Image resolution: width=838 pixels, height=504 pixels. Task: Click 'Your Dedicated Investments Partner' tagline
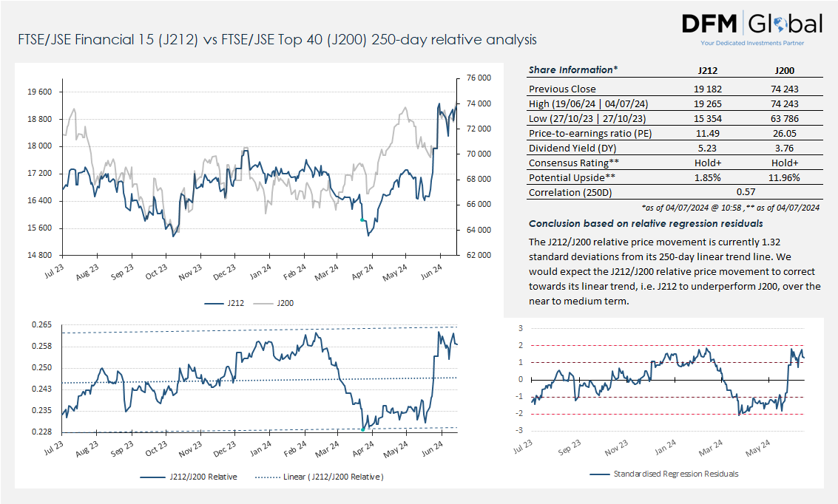pos(752,43)
